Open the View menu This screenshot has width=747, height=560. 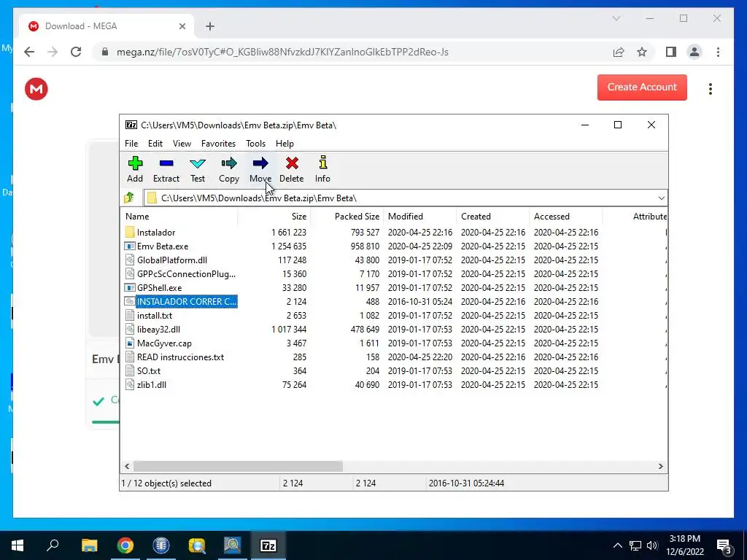[x=182, y=144]
